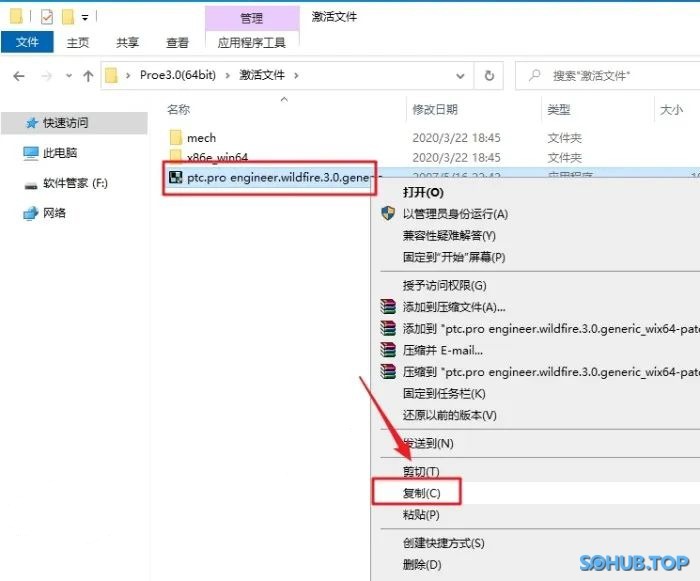The height and width of the screenshot is (581, 700).
Task: Choose 复制(C) from context menu
Action: point(421,493)
